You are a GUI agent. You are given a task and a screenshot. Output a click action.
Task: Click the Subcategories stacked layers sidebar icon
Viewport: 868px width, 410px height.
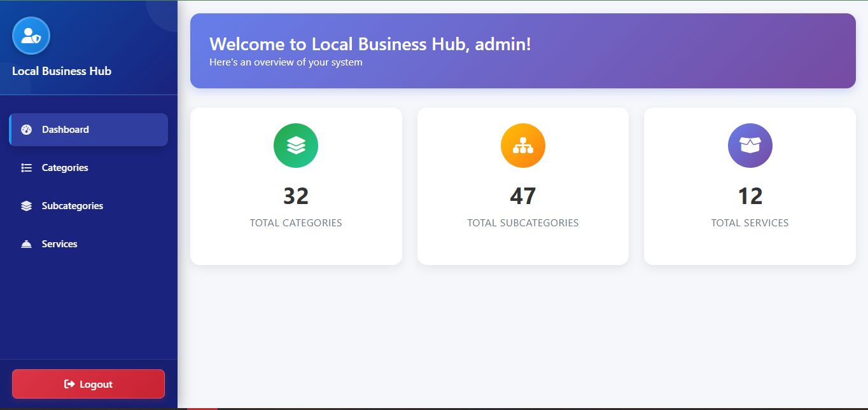tap(26, 206)
